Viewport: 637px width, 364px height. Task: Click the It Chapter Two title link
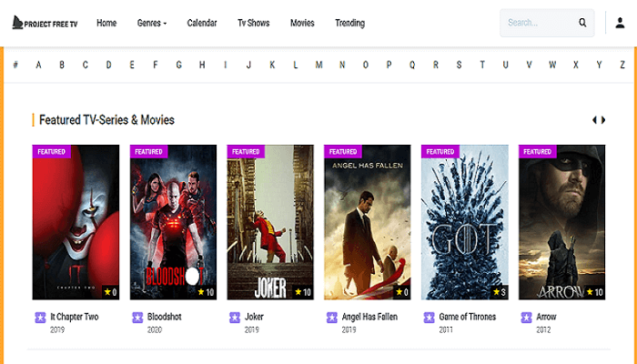(x=75, y=317)
